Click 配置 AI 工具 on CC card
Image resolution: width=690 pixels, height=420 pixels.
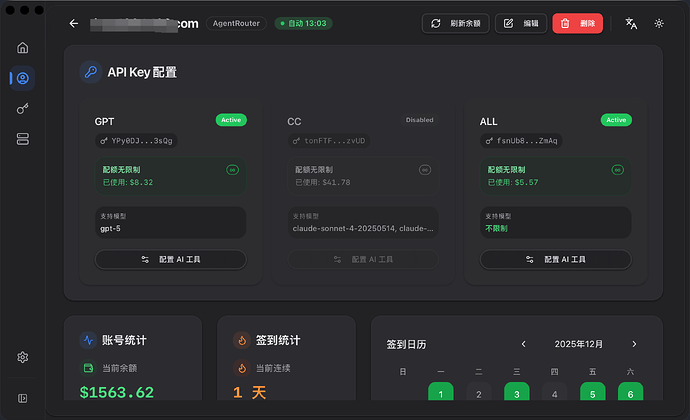tap(363, 259)
